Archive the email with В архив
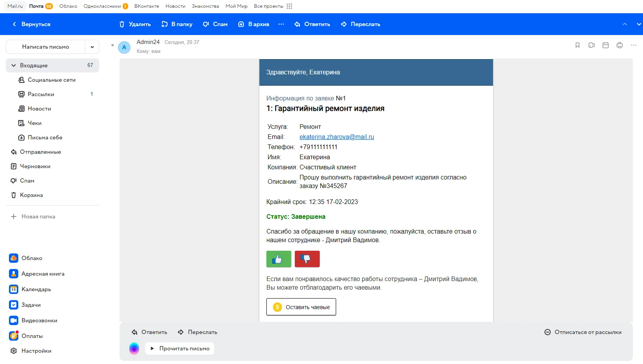The width and height of the screenshot is (643, 364). point(254,24)
